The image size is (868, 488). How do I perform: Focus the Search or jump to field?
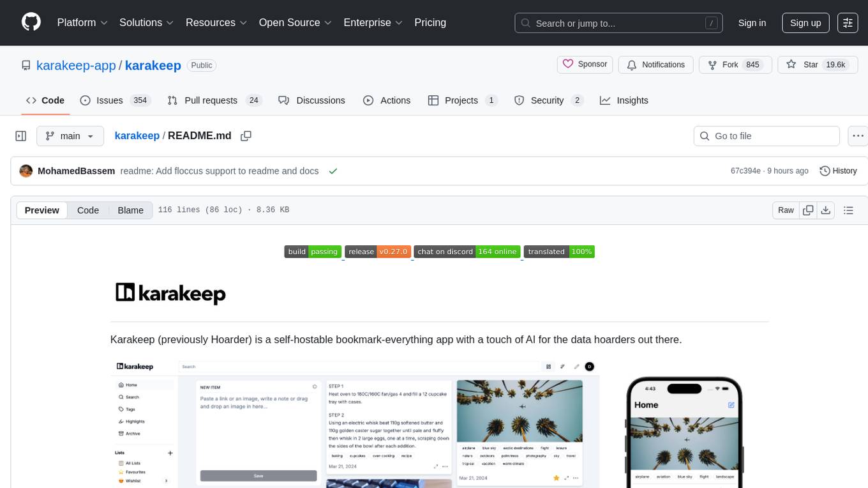(619, 23)
